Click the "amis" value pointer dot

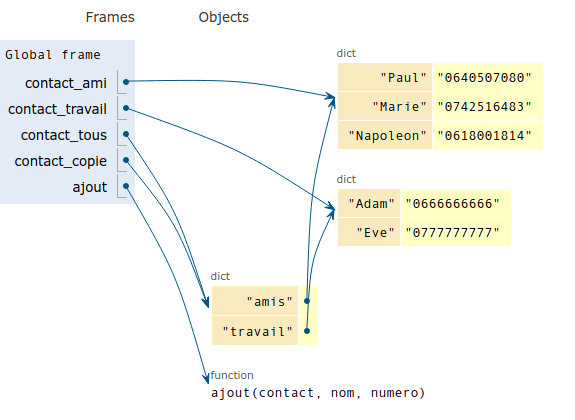coord(307,301)
